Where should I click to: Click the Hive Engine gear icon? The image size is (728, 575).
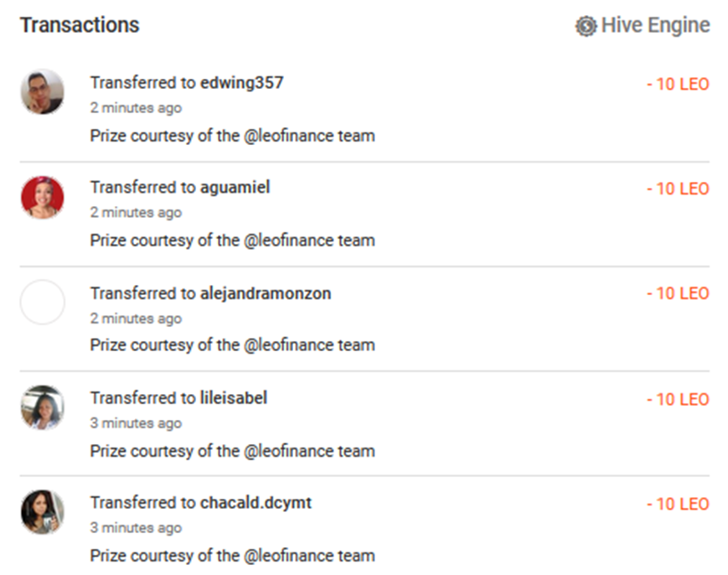coord(586,26)
